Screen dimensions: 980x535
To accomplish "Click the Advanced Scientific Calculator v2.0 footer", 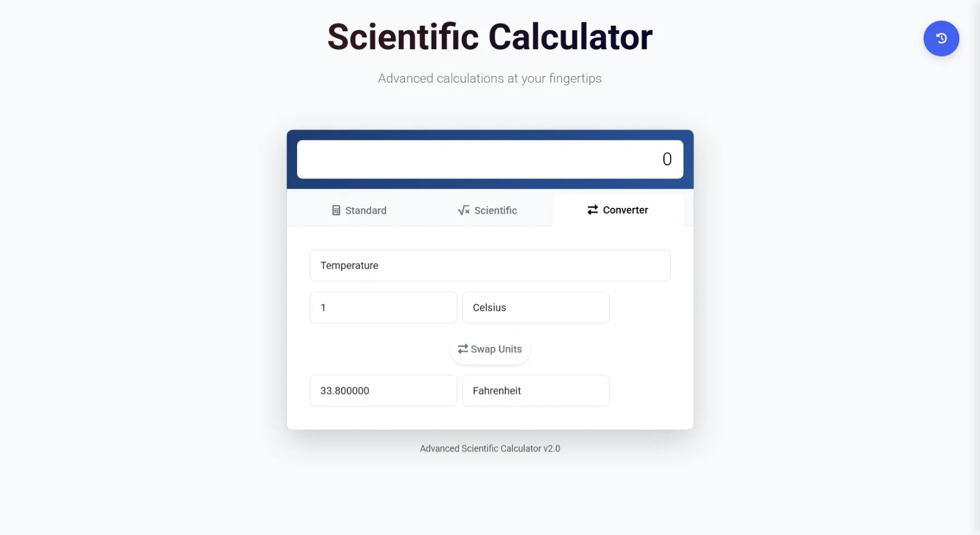I will click(x=490, y=448).
